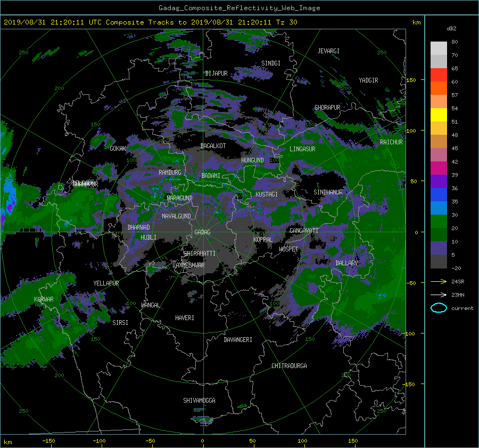Click the DHARWAD city label
The image size is (479, 448).
138,227
